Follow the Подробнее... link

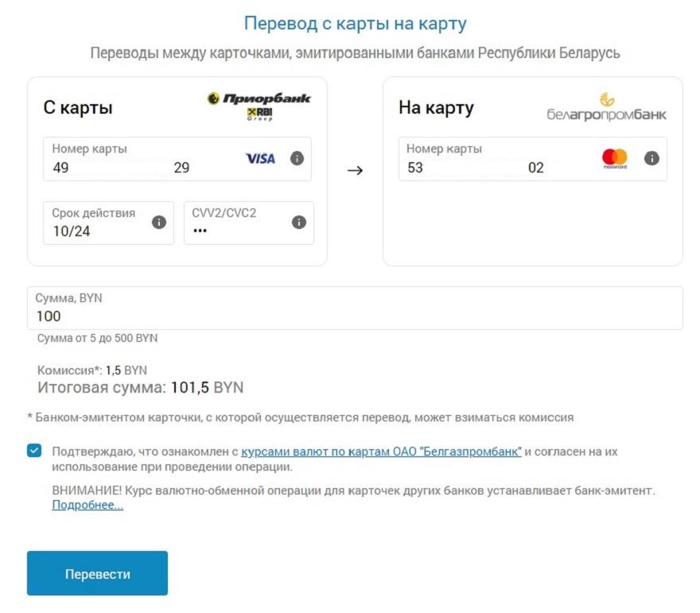pos(87,505)
